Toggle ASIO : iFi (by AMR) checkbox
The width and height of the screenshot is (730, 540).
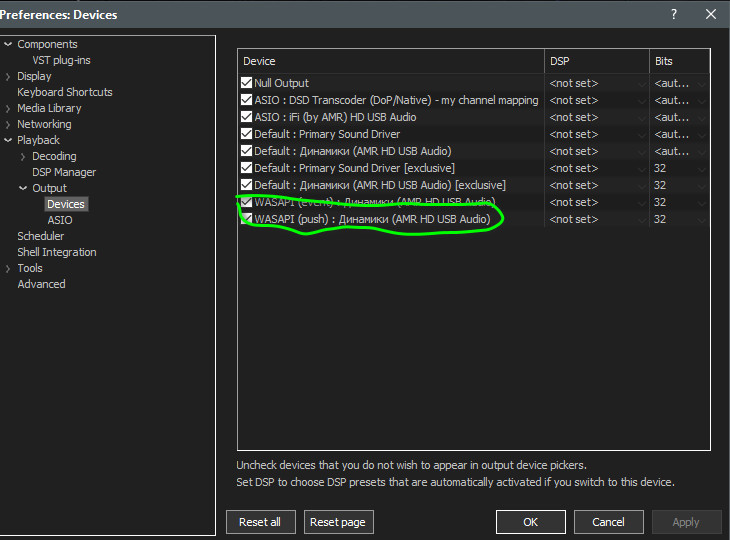[x=246, y=117]
